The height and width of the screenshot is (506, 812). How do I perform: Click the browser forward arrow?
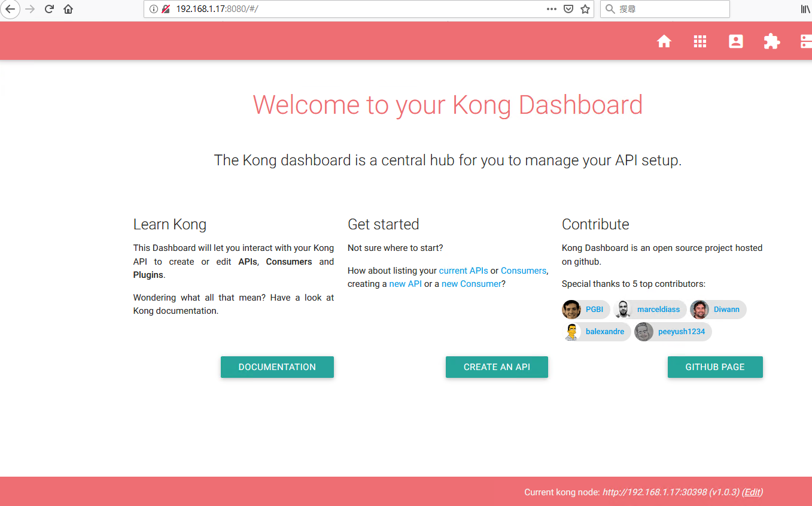click(30, 9)
